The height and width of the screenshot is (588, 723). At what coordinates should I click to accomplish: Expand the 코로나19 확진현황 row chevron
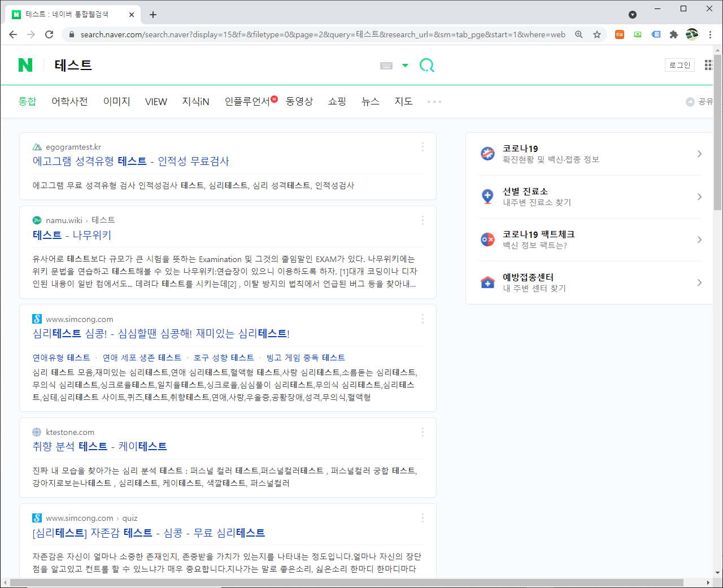pyautogui.click(x=699, y=154)
